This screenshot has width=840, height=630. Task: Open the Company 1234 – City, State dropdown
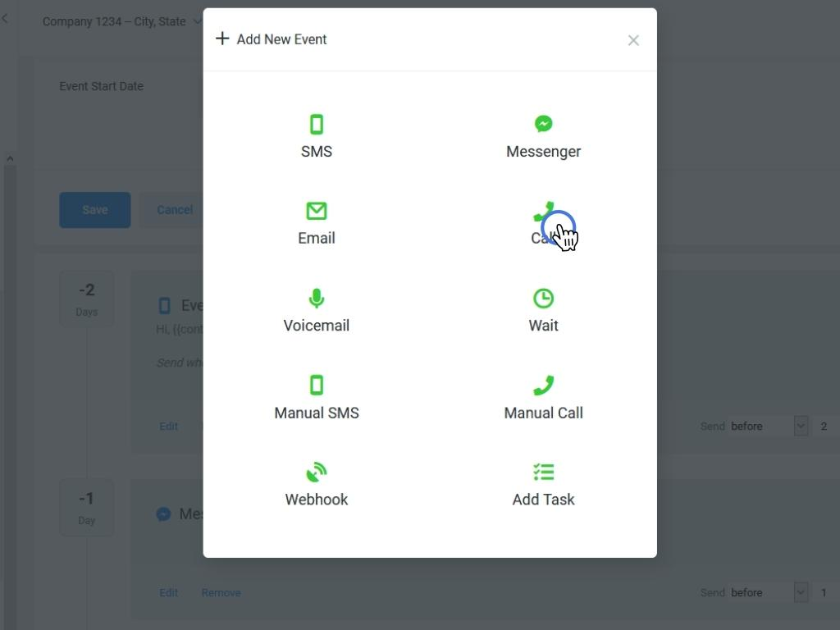[122, 21]
